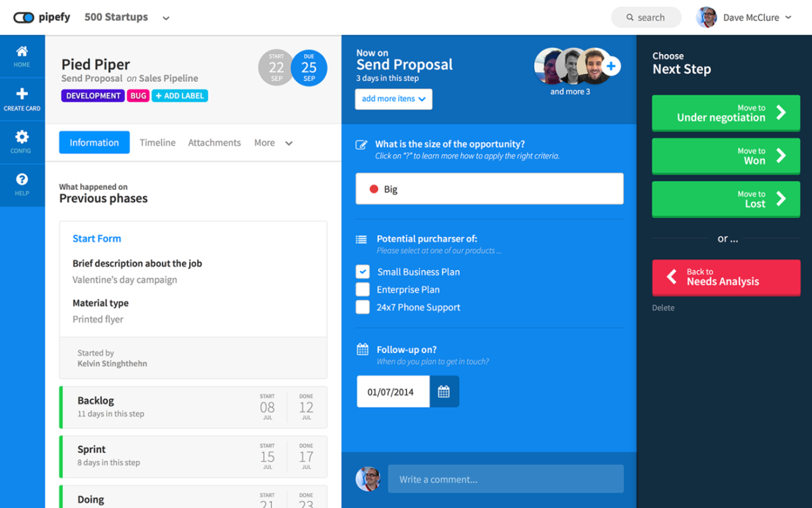
Task: Click the calendar picker icon button
Action: (x=444, y=392)
